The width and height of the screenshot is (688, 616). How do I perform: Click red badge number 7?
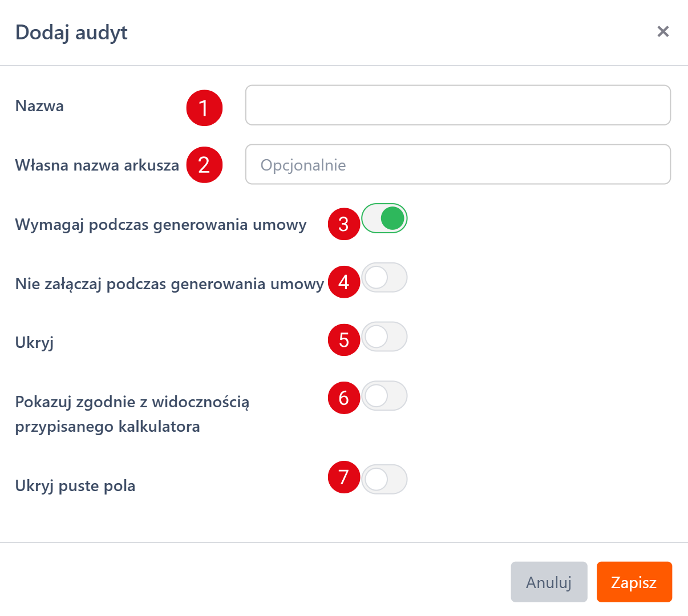[343, 477]
